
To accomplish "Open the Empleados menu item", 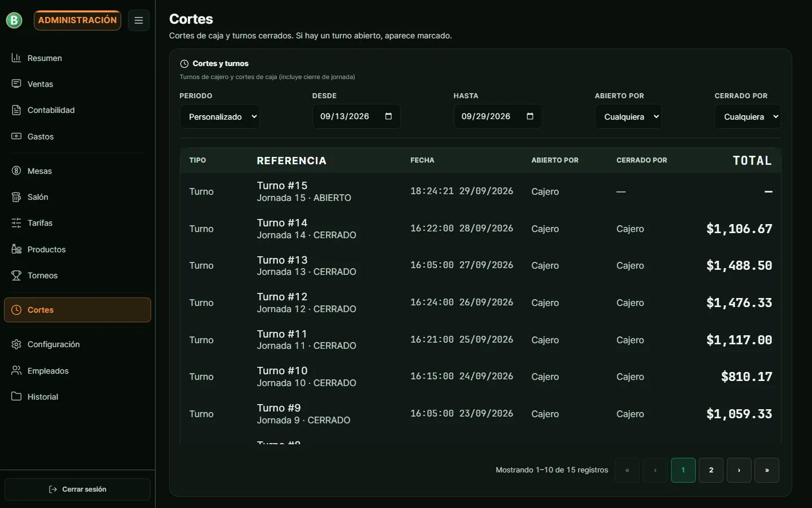I will point(77,371).
